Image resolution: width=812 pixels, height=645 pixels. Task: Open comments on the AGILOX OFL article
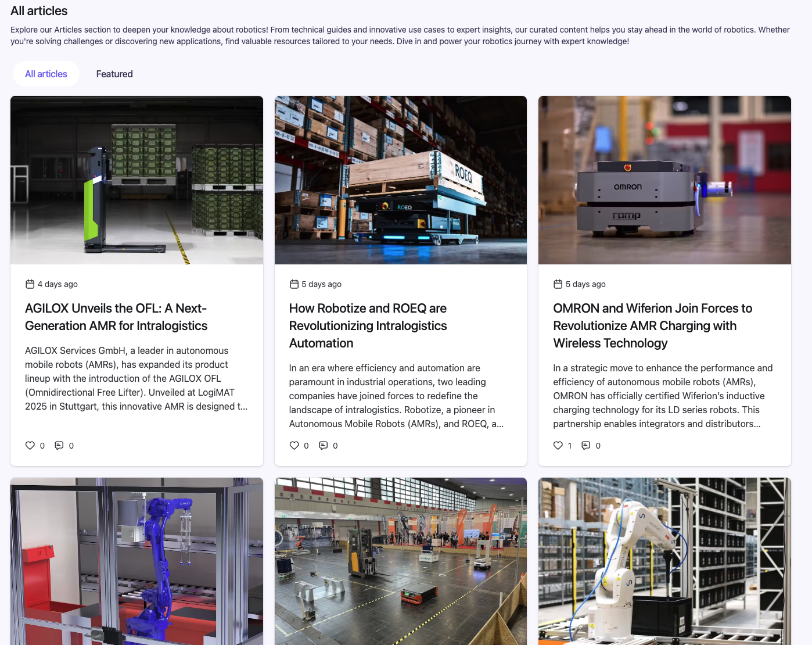click(x=59, y=446)
